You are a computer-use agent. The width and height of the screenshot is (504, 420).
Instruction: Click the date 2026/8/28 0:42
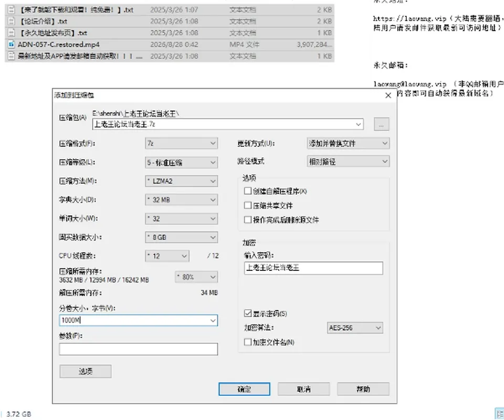(174, 44)
